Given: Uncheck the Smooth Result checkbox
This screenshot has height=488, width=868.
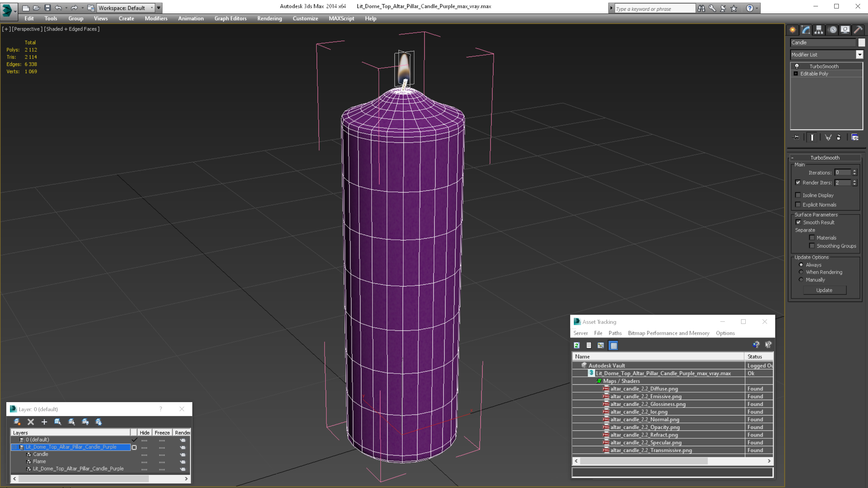Looking at the screenshot, I should [x=798, y=222].
